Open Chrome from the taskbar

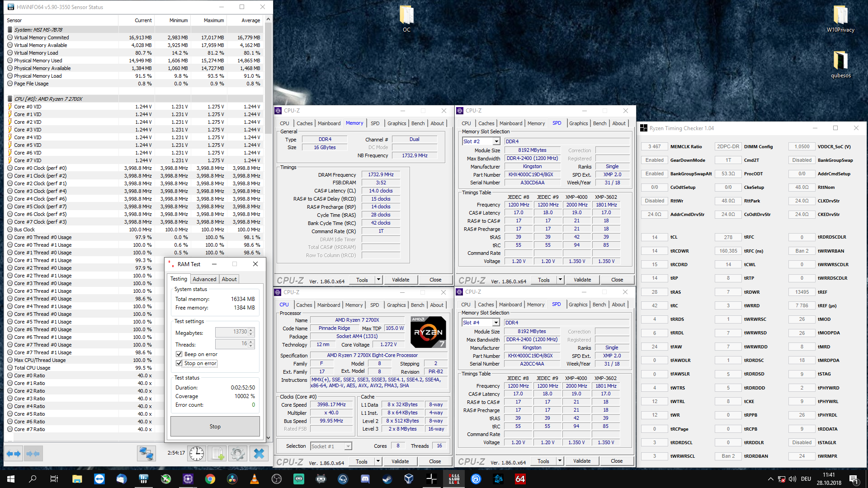click(210, 479)
